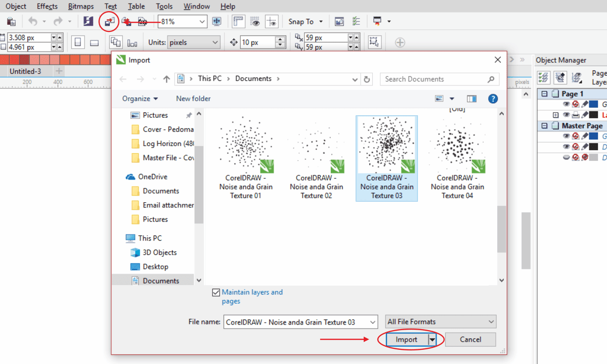
Task: Select OneDrive in the navigation pane
Action: [152, 176]
